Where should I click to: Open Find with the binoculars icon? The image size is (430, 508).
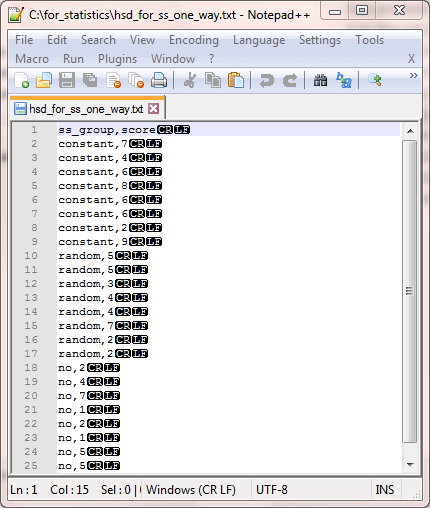point(320,80)
